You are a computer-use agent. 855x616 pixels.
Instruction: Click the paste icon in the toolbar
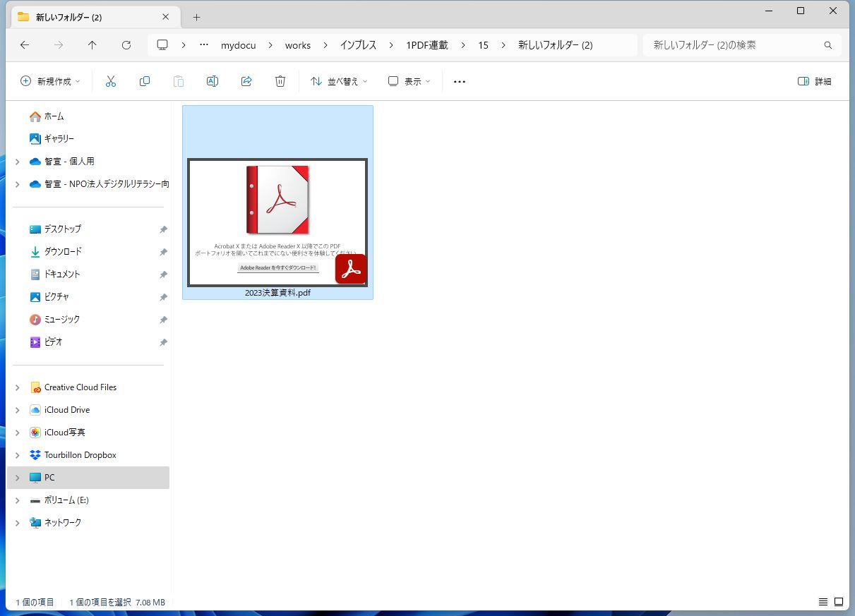click(179, 80)
